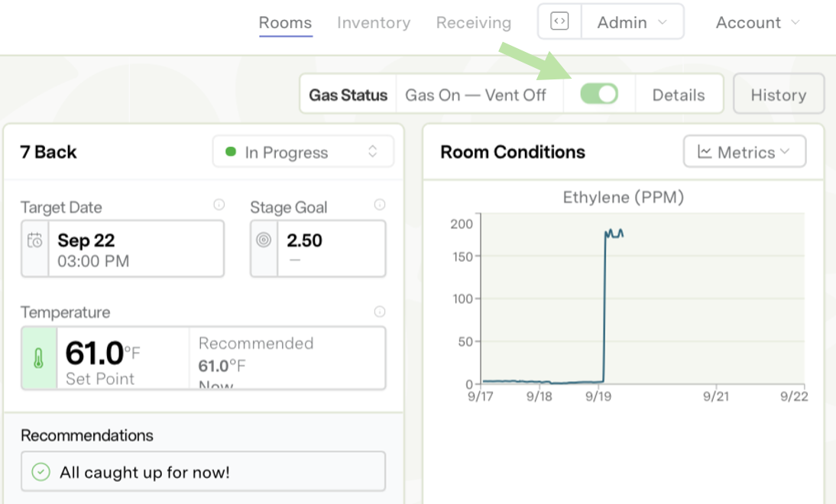Click the info icon beside Stage Goal
Screen dimensions: 836x504
tap(380, 205)
